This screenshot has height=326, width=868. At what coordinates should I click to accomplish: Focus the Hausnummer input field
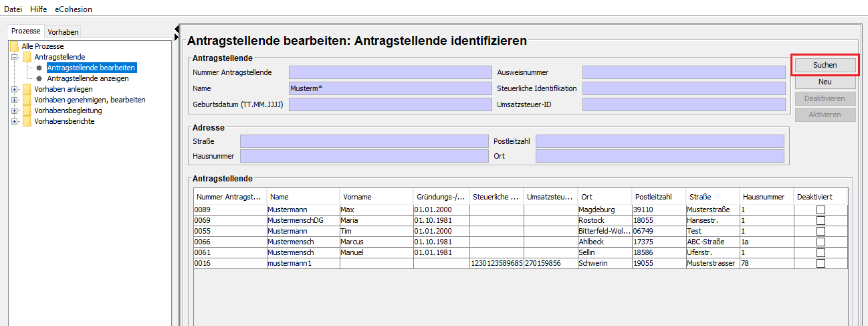[364, 156]
